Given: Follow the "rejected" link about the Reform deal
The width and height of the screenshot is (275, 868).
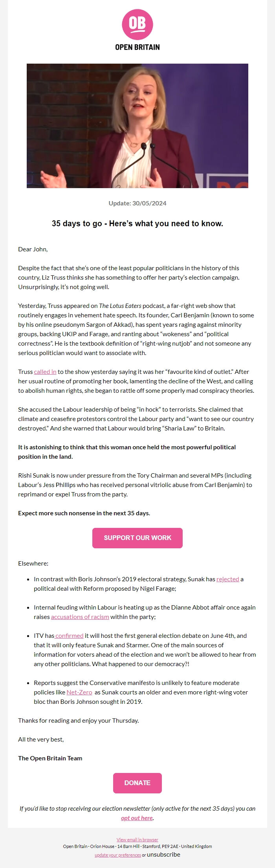Looking at the screenshot, I should [x=228, y=579].
